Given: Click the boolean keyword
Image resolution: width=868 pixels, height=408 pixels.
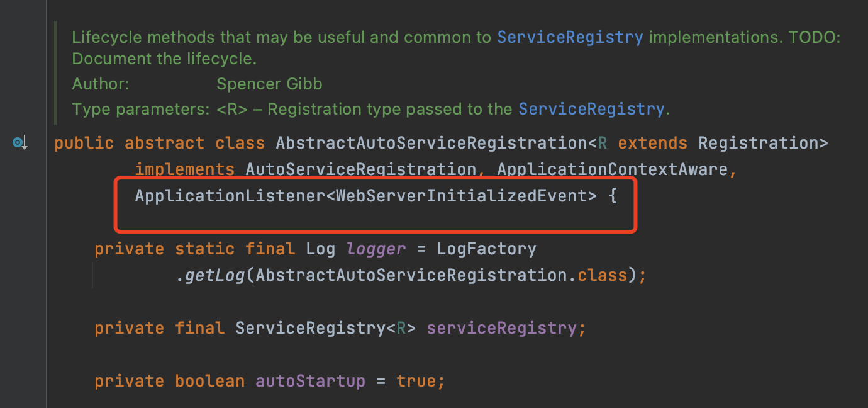Looking at the screenshot, I should tap(209, 381).
